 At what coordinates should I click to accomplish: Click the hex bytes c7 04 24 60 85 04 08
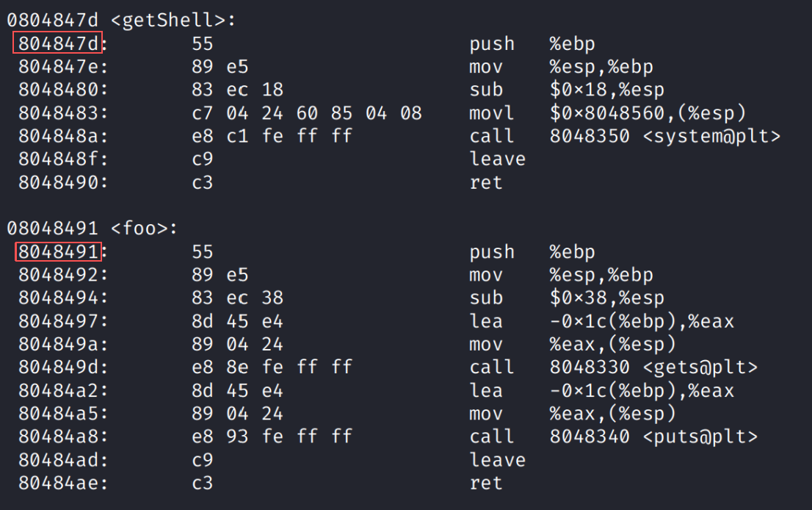point(306,113)
